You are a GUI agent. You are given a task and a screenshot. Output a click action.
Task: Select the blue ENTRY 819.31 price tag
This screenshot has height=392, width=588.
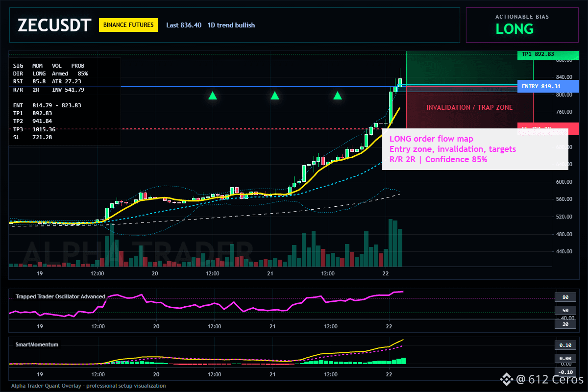[548, 86]
